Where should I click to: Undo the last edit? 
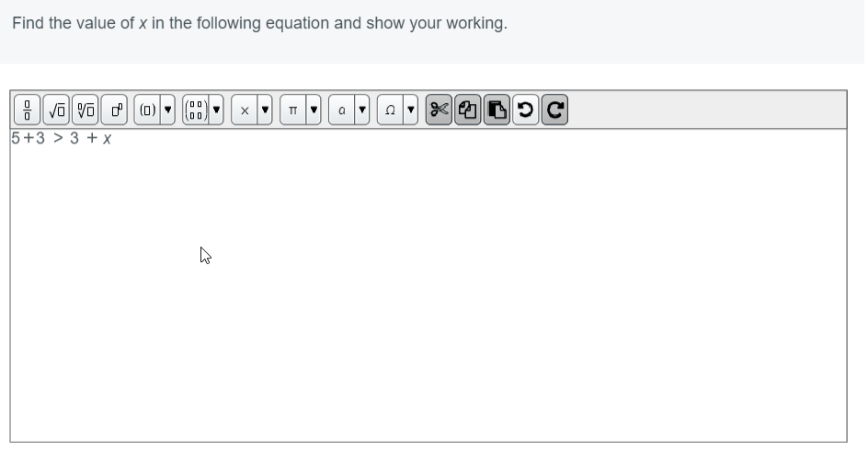[x=526, y=110]
